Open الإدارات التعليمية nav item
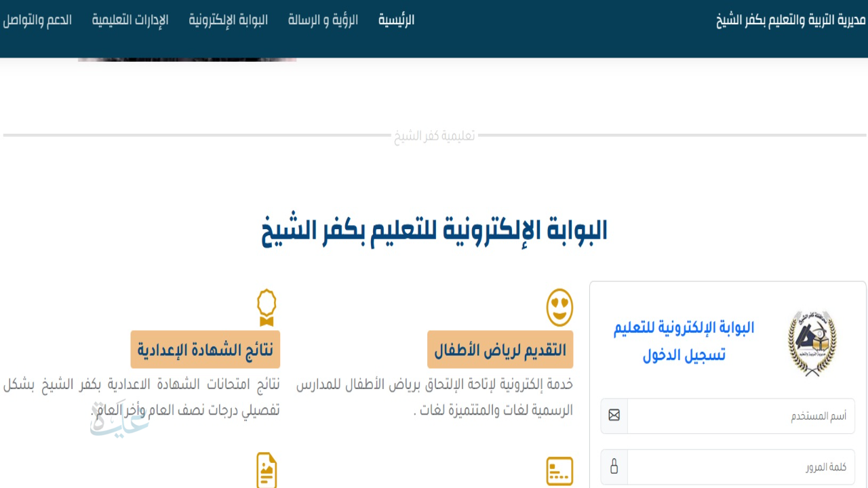The height and width of the screenshot is (488, 868). pyautogui.click(x=130, y=20)
